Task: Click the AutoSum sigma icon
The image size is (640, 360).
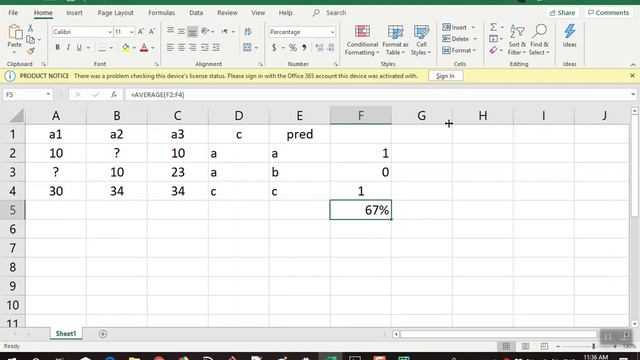Action: 493,27
